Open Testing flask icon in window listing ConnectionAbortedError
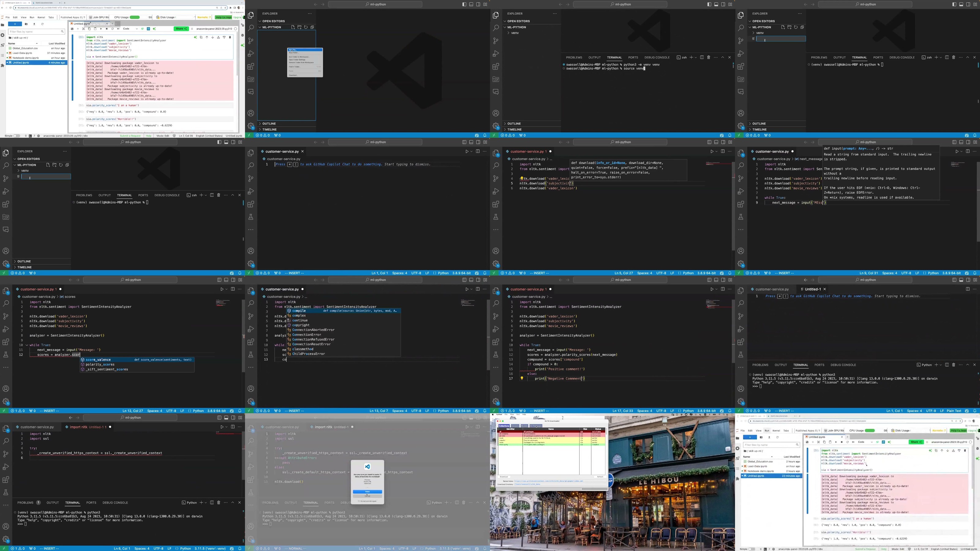 point(251,354)
